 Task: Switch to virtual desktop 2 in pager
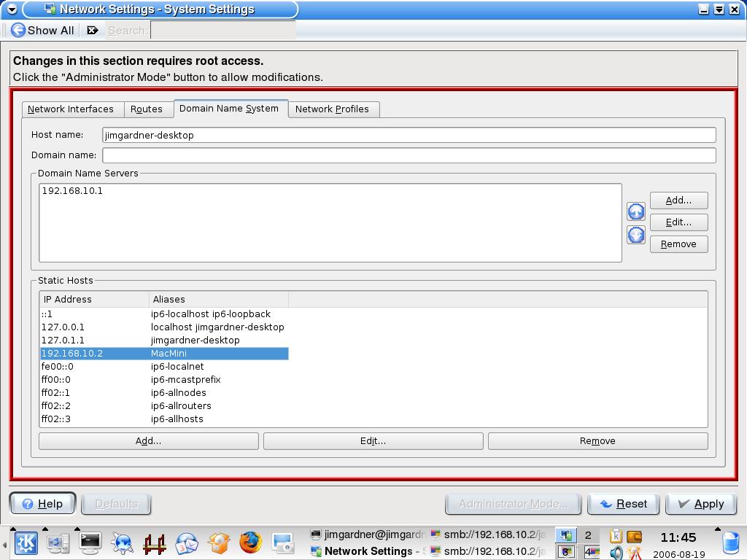pyautogui.click(x=588, y=535)
